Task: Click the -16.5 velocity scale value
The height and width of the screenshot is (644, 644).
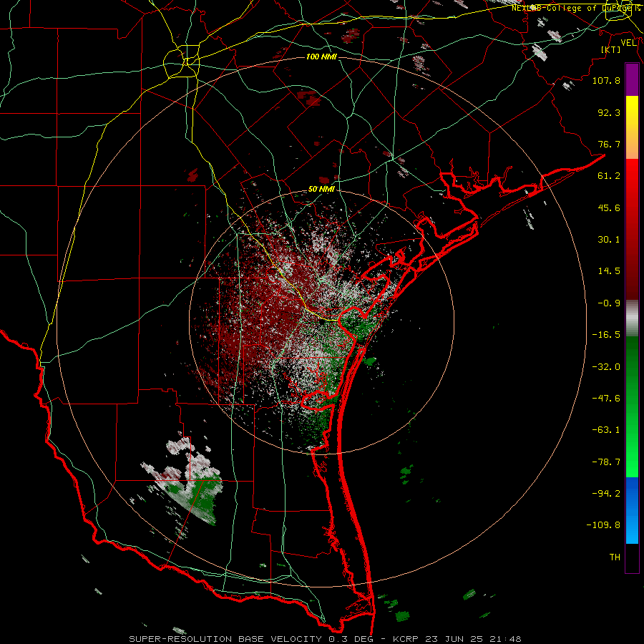Action: point(606,335)
